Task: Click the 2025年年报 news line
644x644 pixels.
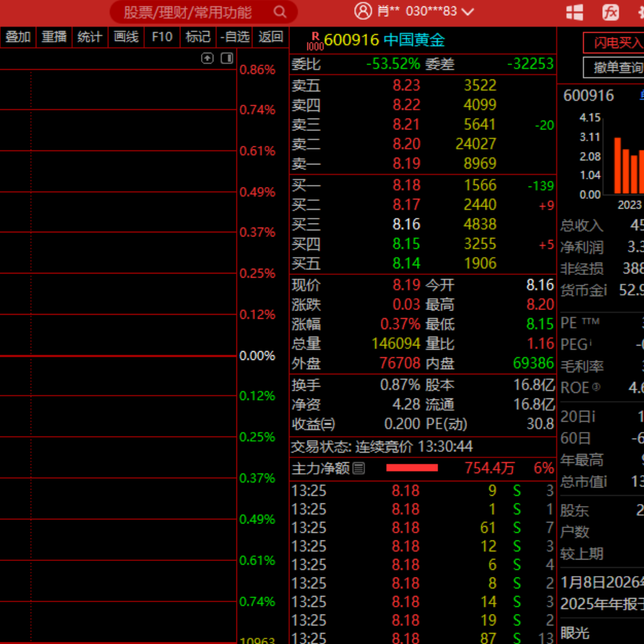Action: pos(602,604)
